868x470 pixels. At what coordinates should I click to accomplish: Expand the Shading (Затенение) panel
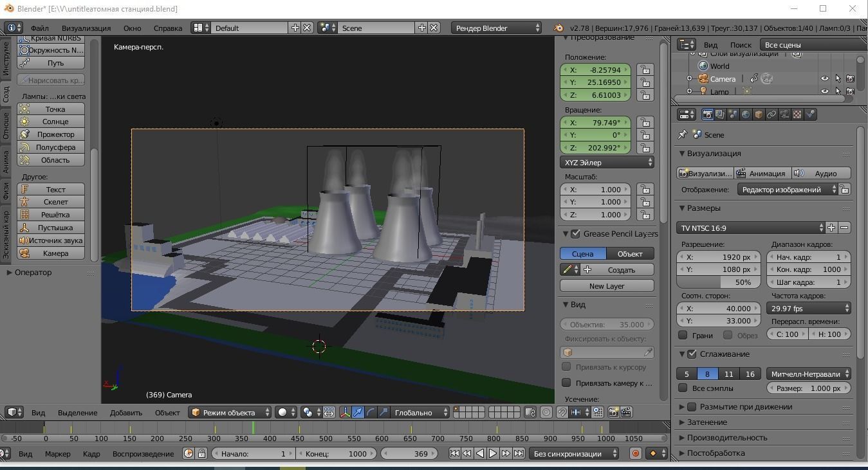point(706,422)
